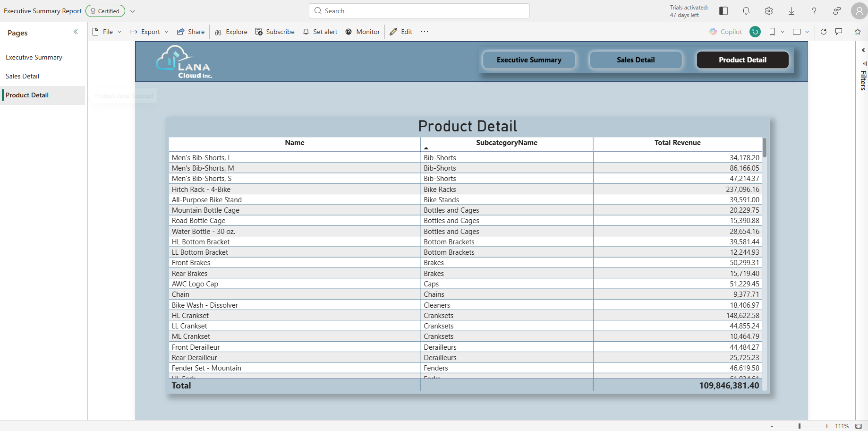Screen dimensions: 868x431
Task: Open more options ellipsis in toolbar
Action: click(425, 32)
